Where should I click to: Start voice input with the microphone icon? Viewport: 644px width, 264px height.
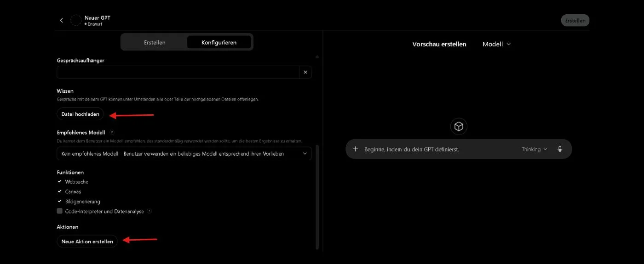[560, 149]
